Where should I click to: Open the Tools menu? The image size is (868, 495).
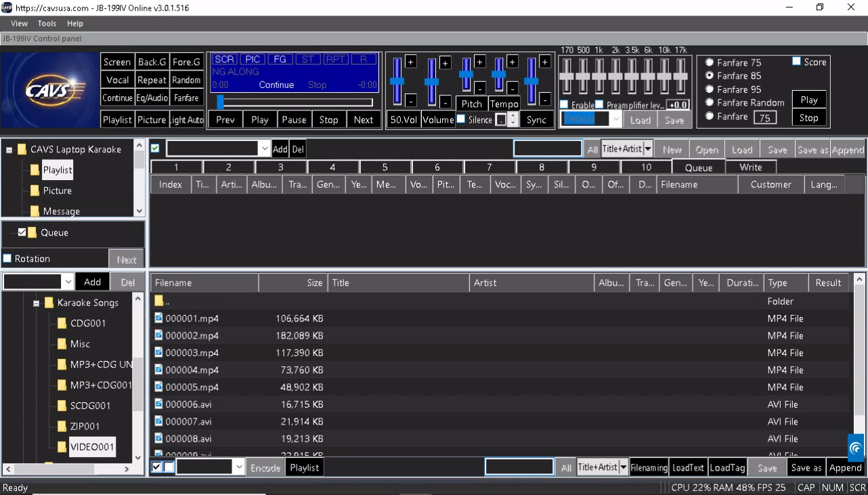coord(47,24)
